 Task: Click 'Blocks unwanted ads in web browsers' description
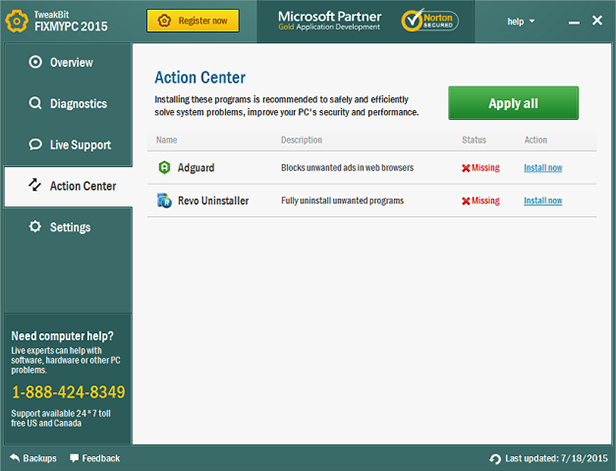[x=347, y=168]
